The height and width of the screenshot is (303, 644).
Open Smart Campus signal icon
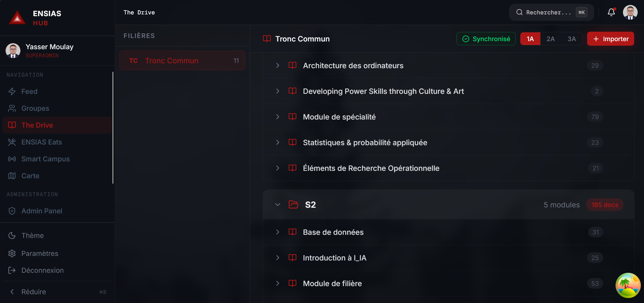tap(12, 159)
